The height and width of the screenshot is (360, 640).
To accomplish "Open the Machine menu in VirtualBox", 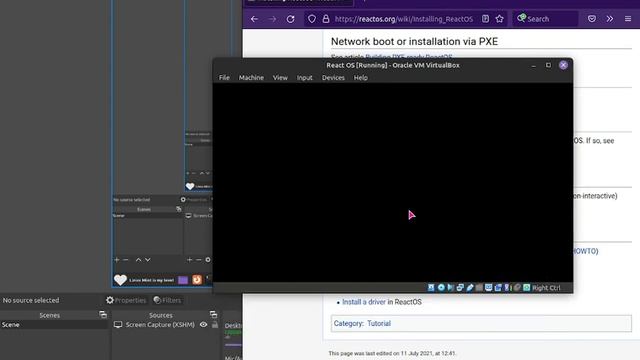I will tap(251, 78).
